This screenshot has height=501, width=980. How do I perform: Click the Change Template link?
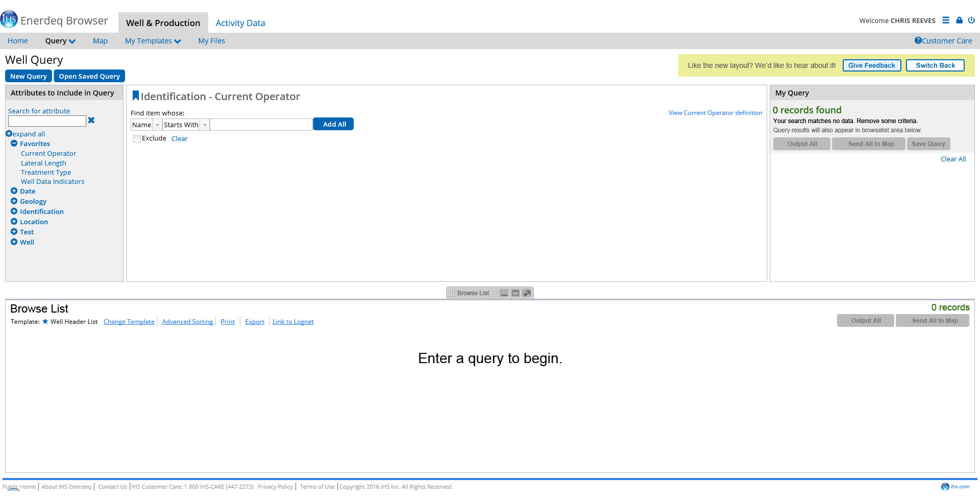(x=129, y=322)
